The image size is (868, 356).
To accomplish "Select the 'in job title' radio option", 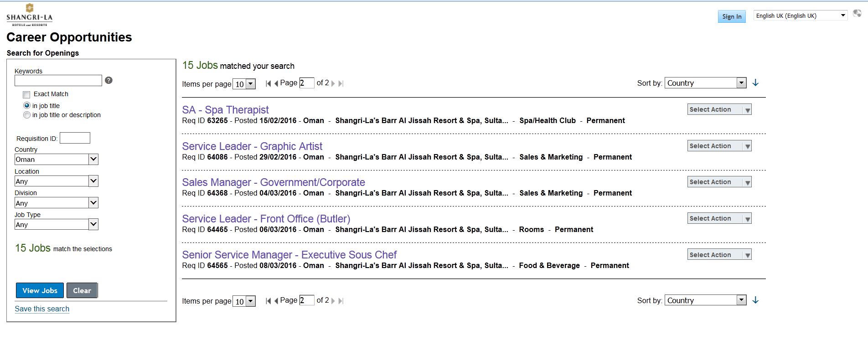I will coord(27,105).
